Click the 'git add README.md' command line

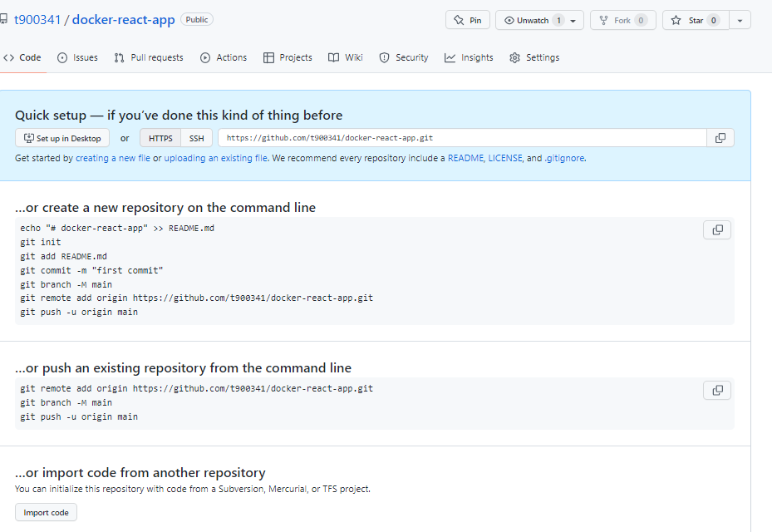[63, 257]
